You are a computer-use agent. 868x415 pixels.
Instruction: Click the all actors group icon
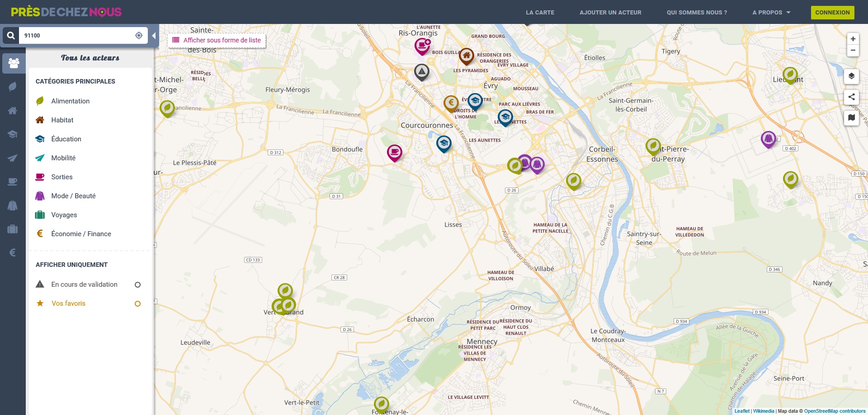[14, 63]
